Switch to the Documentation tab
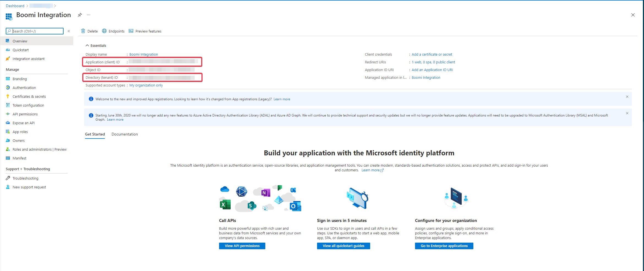644x271 pixels. click(x=125, y=134)
